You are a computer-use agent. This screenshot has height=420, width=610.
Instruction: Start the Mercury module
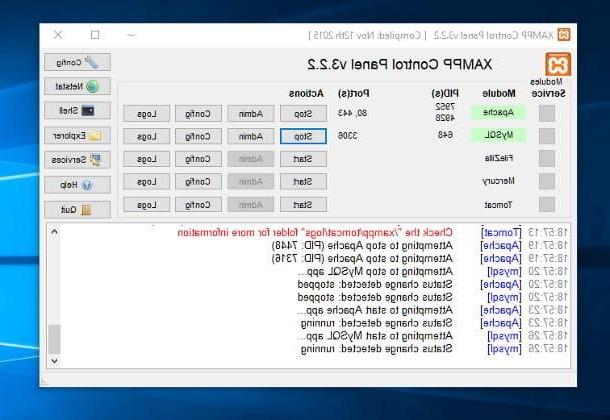[x=303, y=181]
